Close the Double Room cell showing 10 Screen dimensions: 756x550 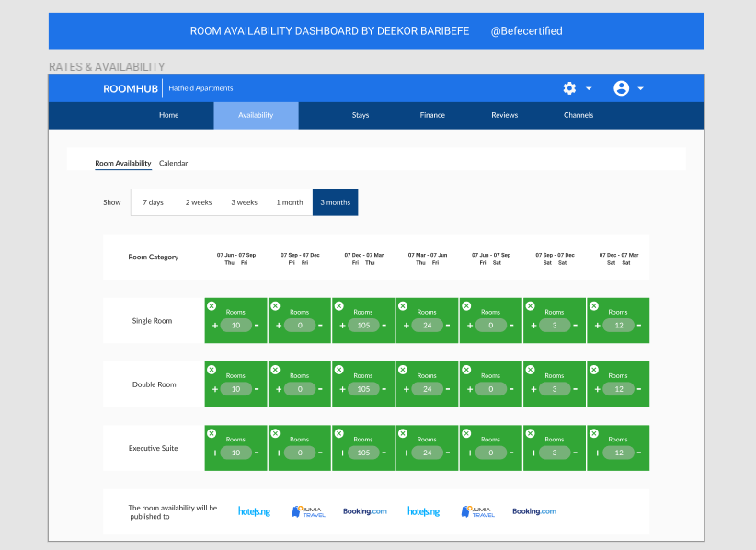coord(212,370)
